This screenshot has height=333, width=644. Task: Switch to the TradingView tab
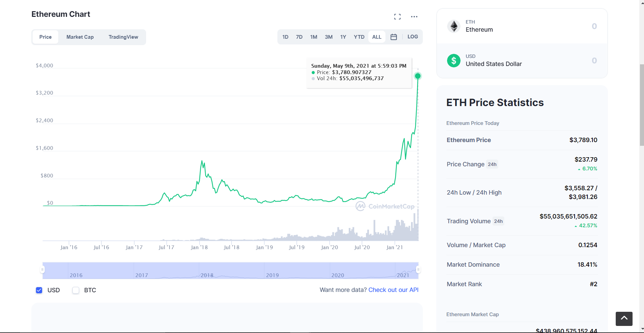123,37
